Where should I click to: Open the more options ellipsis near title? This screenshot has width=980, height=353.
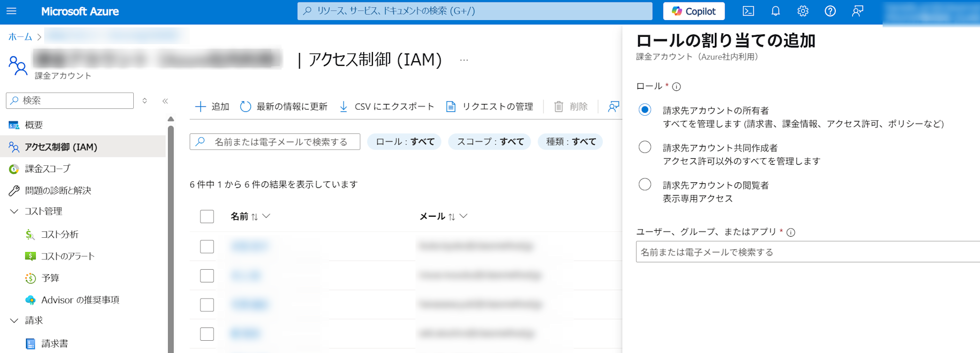[x=464, y=60]
